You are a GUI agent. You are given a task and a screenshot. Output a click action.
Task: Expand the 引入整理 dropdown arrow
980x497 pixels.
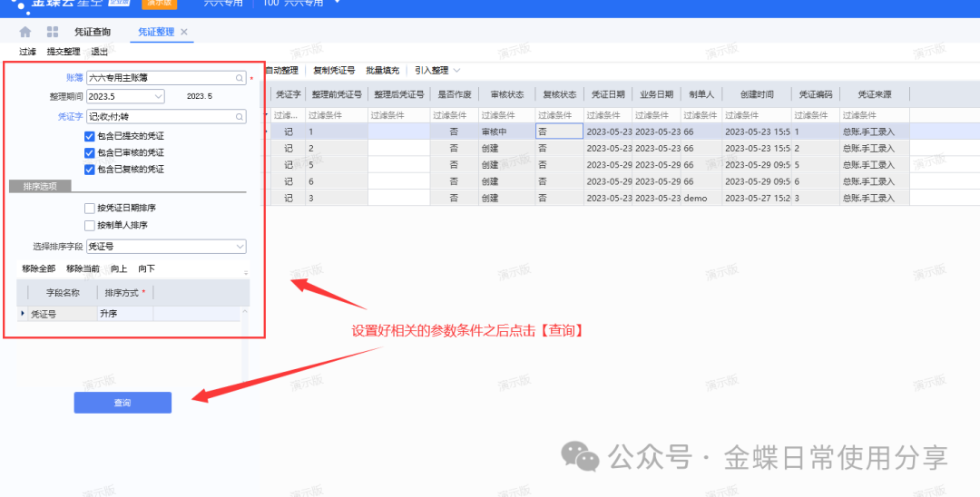pos(456,70)
